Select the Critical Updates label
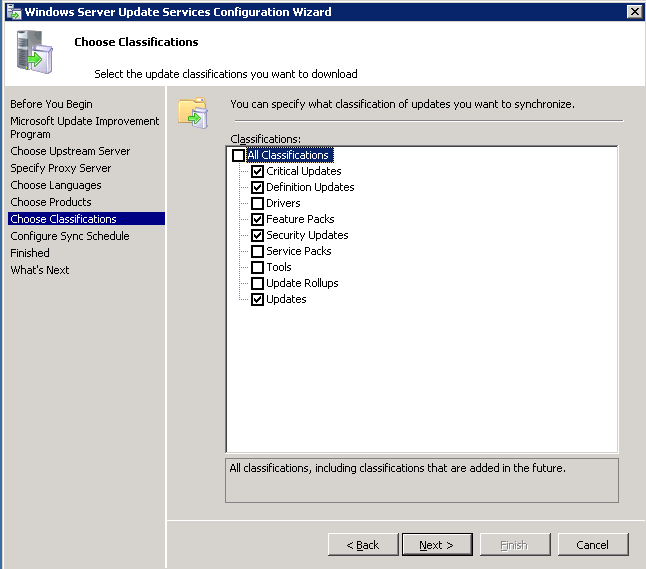The image size is (646, 569). coord(304,171)
